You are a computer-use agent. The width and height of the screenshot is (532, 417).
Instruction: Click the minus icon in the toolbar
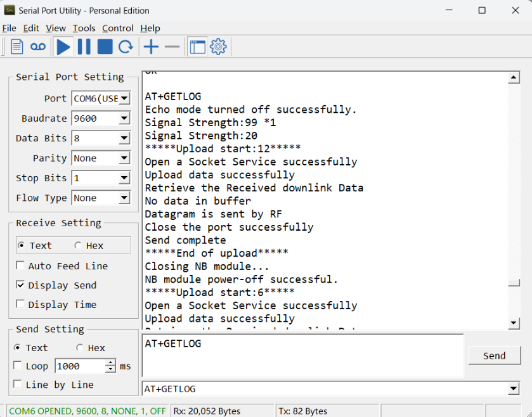172,46
